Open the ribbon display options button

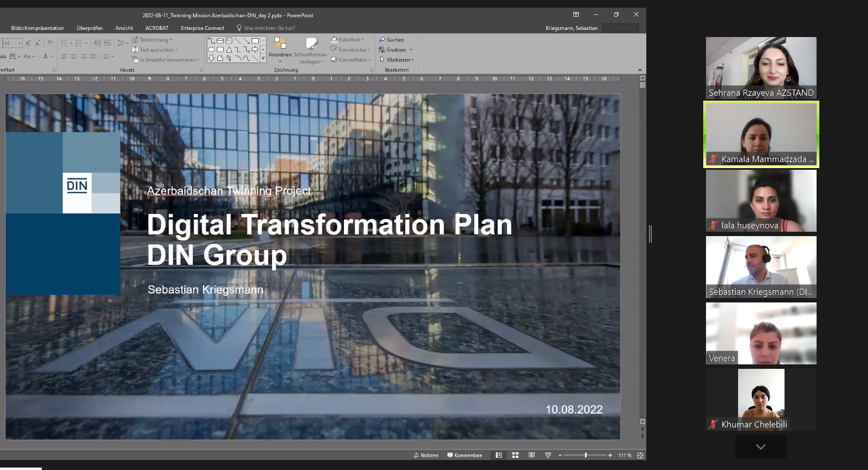pyautogui.click(x=576, y=15)
